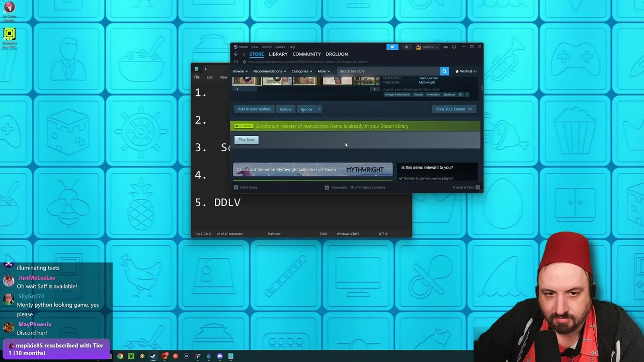Screen dimensions: 644x362
Task: Expand the More dropdown in store
Action: coord(324,71)
